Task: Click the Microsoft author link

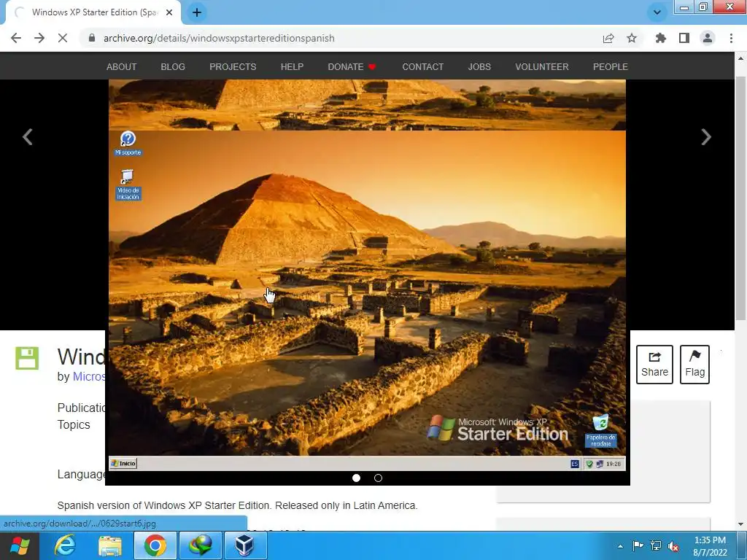Action: [x=89, y=377]
